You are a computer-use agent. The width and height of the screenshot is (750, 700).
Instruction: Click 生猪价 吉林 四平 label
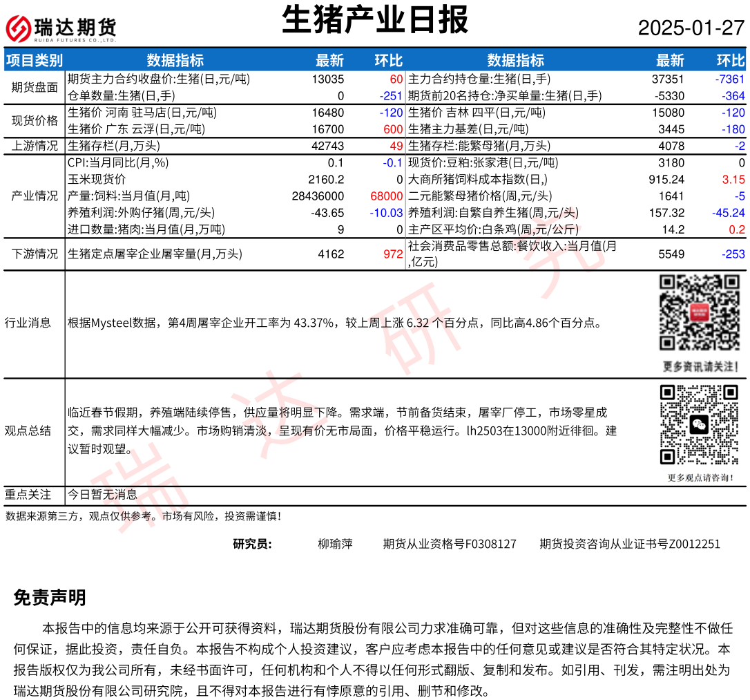tap(477, 113)
